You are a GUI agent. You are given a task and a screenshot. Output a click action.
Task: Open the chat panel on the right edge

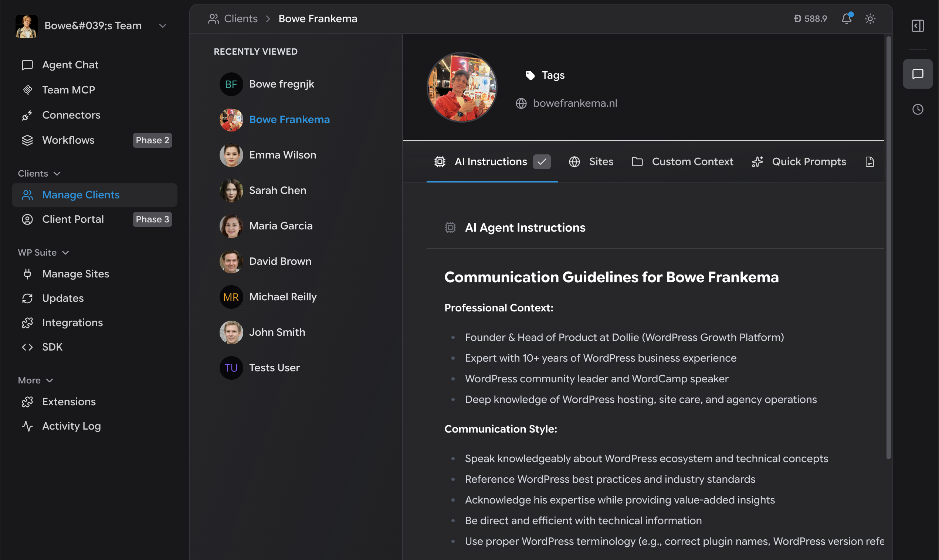918,74
